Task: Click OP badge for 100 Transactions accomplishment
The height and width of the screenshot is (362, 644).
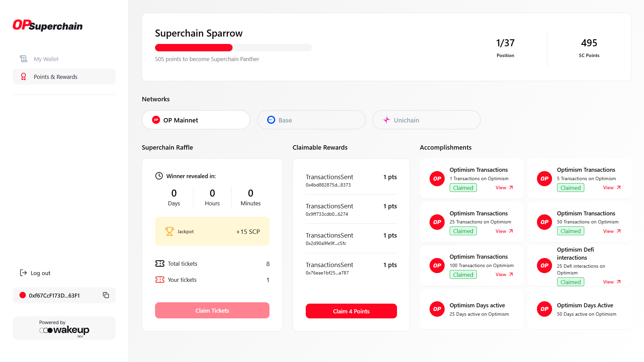Action: tap(437, 265)
